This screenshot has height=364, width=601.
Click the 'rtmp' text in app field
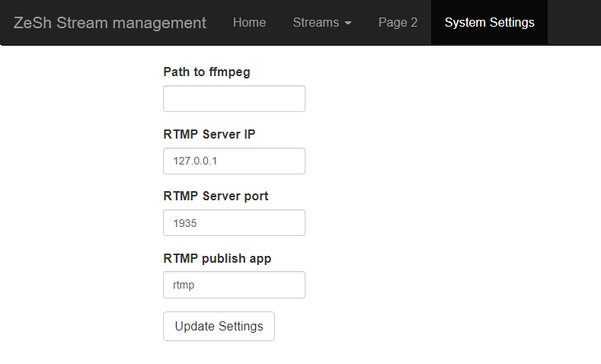(184, 286)
